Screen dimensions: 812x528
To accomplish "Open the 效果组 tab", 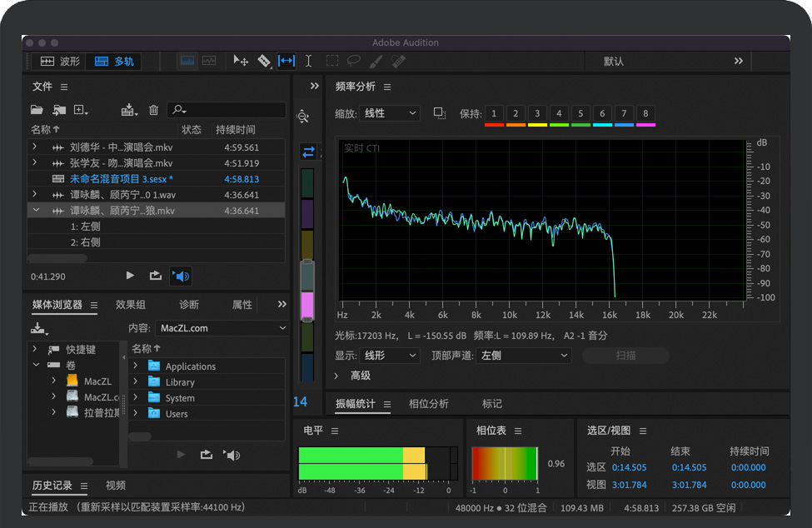I will pos(131,305).
